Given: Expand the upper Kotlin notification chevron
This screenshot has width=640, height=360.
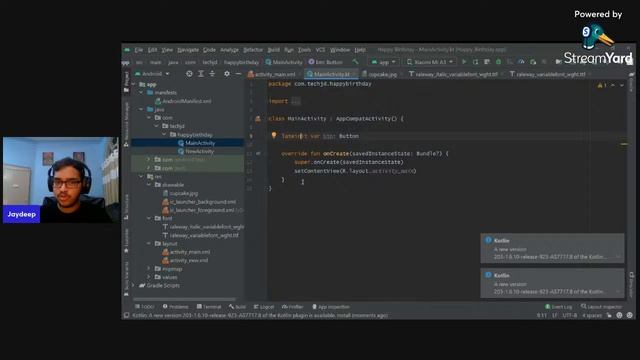Looking at the screenshot, I should (618, 257).
